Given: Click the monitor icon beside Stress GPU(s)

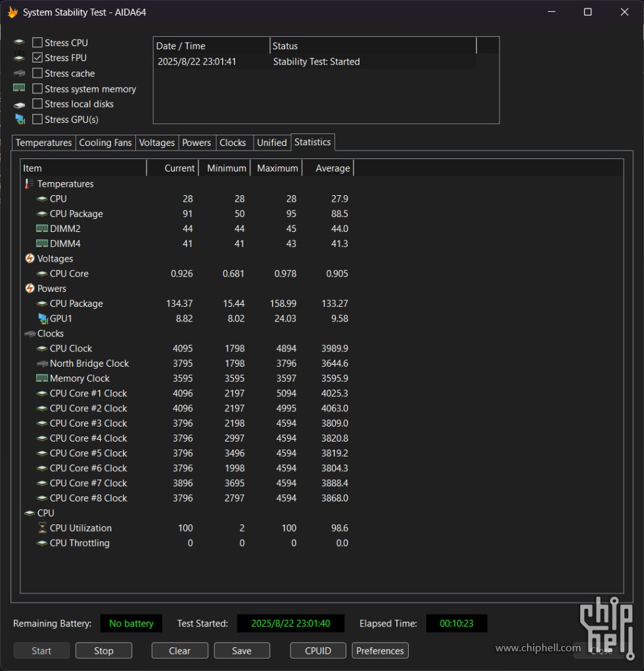Looking at the screenshot, I should click(x=20, y=119).
